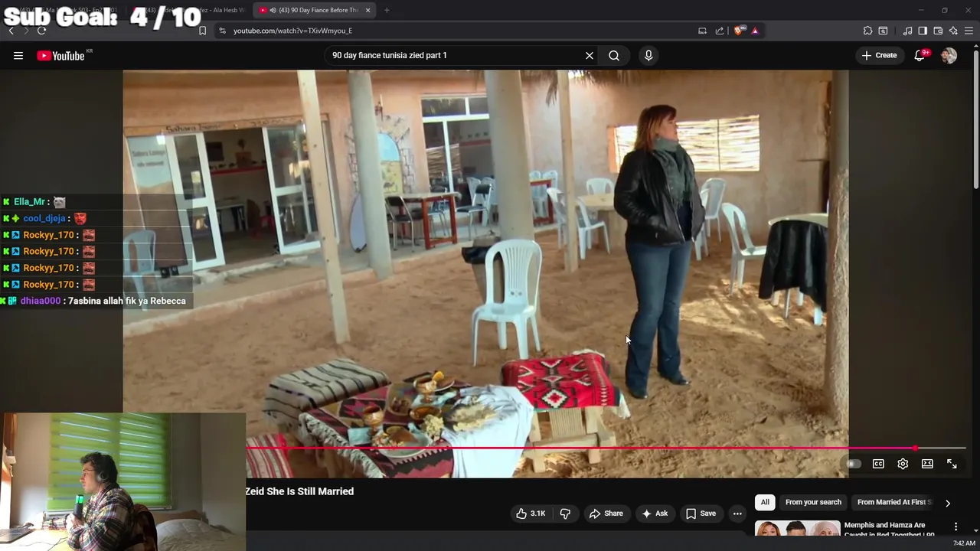Open Brave Rewards triangle icon

[755, 31]
